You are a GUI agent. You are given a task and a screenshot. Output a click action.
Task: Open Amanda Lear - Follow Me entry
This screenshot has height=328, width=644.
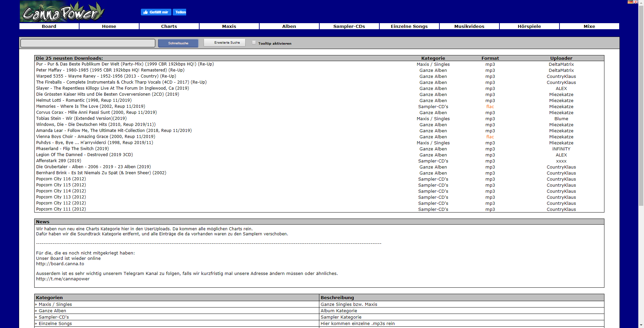tap(114, 131)
